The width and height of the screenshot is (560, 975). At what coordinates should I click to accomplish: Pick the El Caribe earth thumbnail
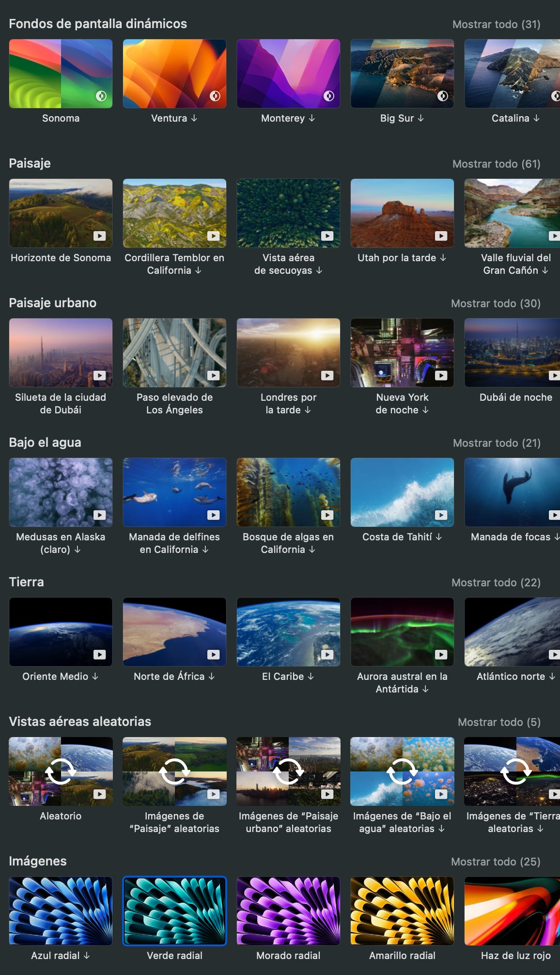pyautogui.click(x=288, y=632)
